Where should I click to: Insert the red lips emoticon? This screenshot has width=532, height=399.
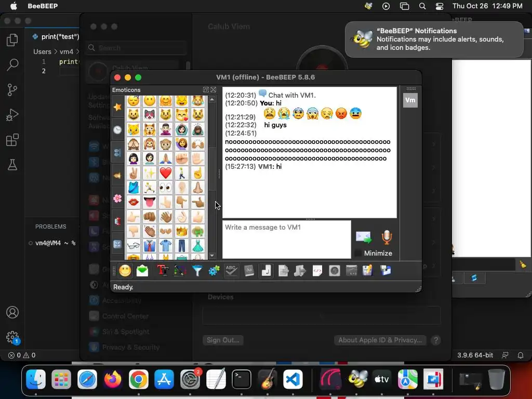pos(134,202)
